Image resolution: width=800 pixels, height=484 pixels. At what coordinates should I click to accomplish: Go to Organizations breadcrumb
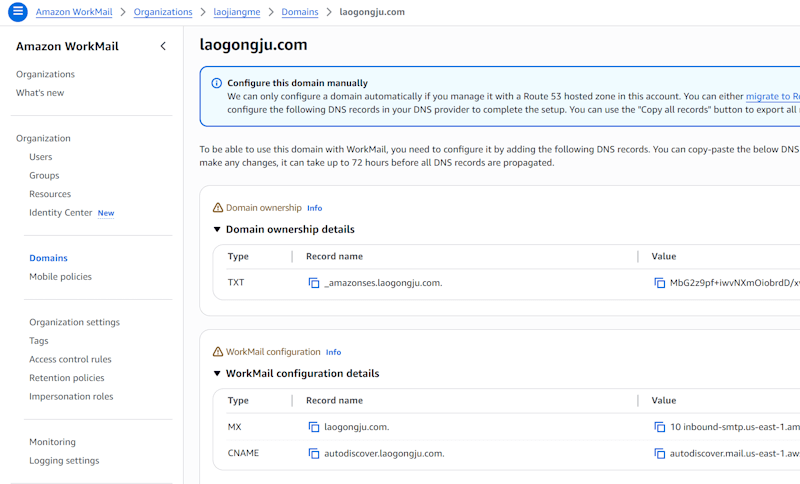[162, 12]
